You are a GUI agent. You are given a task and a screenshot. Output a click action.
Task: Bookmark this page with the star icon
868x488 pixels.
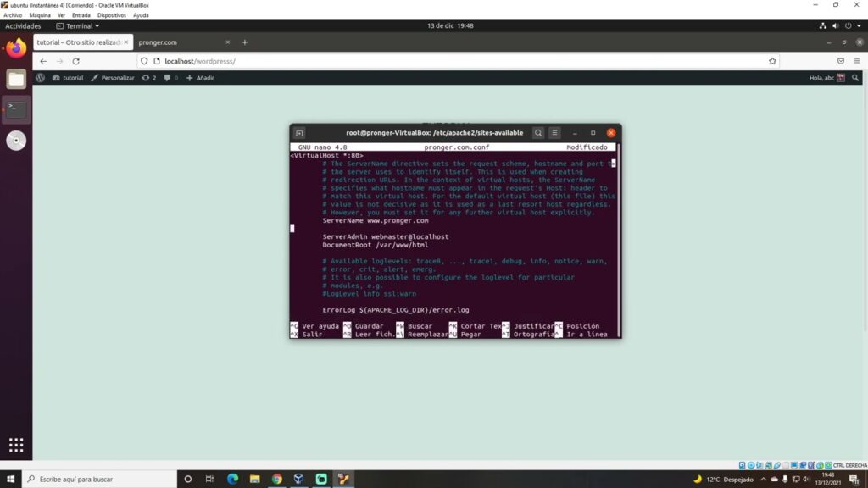[772, 61]
